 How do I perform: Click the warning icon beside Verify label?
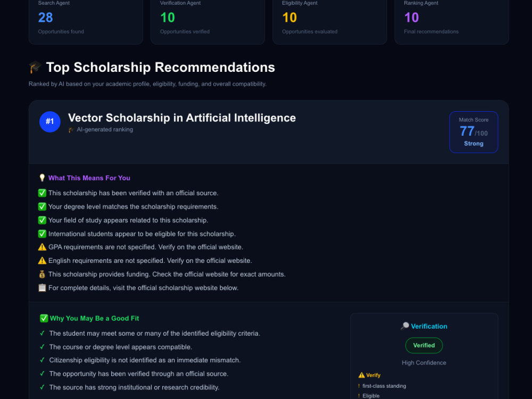361,375
